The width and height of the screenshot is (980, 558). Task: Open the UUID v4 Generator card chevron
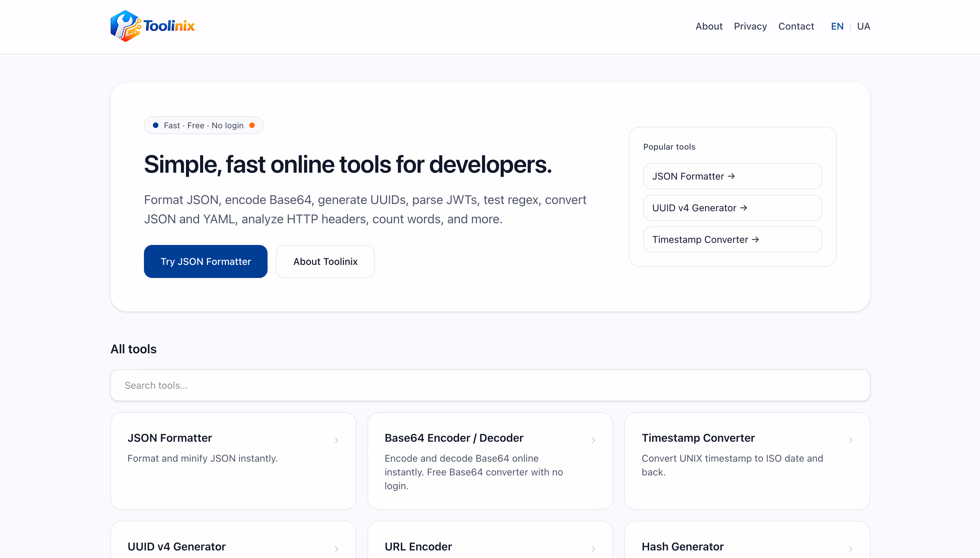click(x=336, y=549)
